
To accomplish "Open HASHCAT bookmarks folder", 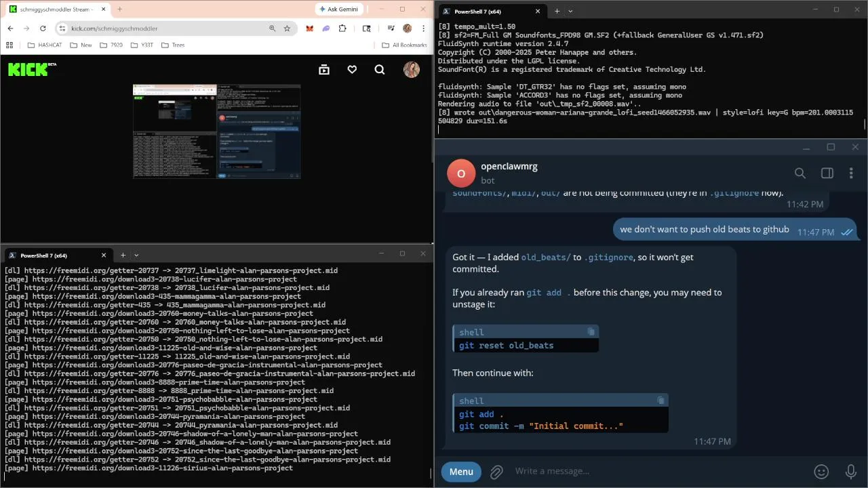I will coord(44,45).
